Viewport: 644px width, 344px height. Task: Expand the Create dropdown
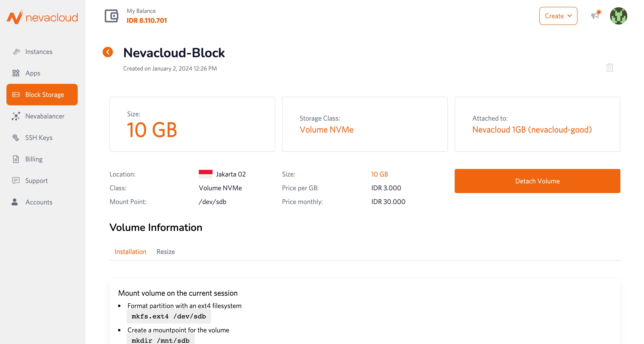[558, 16]
